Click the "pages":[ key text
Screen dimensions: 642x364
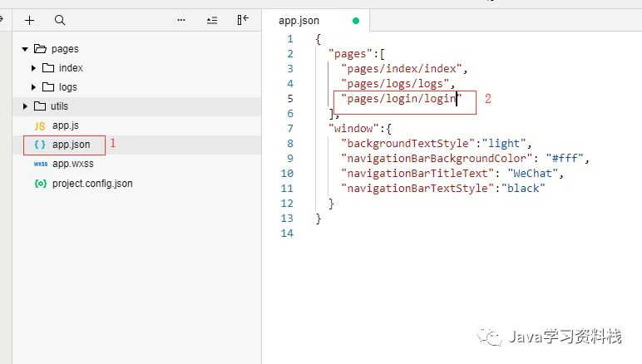coord(356,53)
